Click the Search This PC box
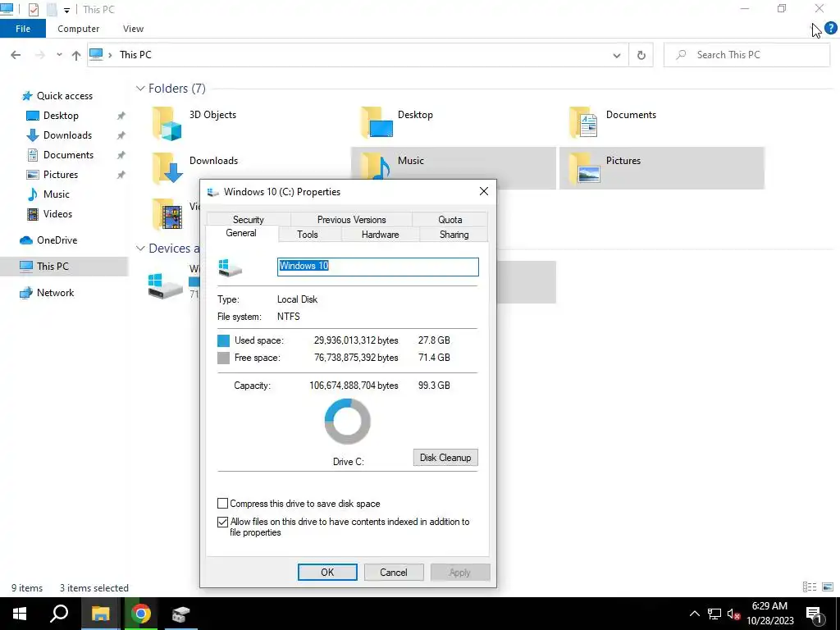This screenshot has width=840, height=630. [x=746, y=55]
